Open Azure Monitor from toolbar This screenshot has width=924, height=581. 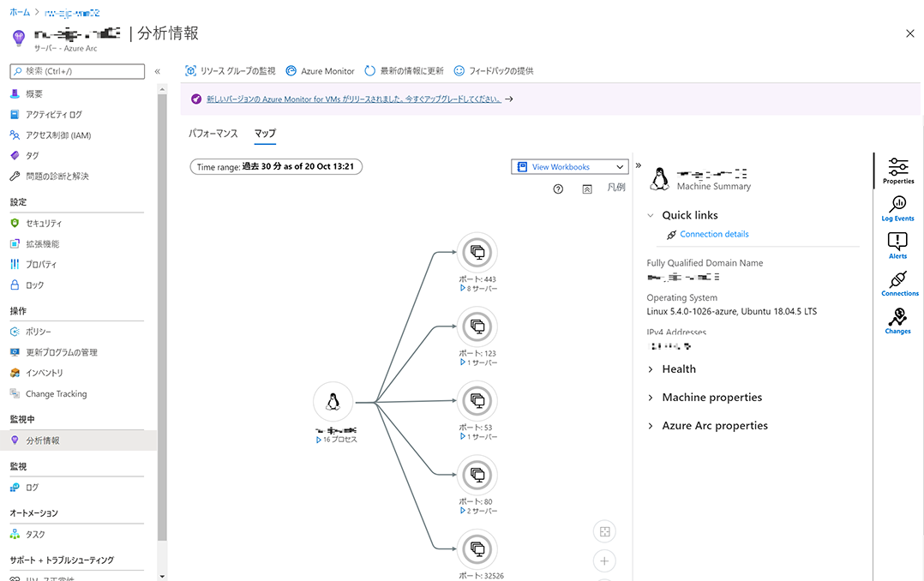coord(320,71)
